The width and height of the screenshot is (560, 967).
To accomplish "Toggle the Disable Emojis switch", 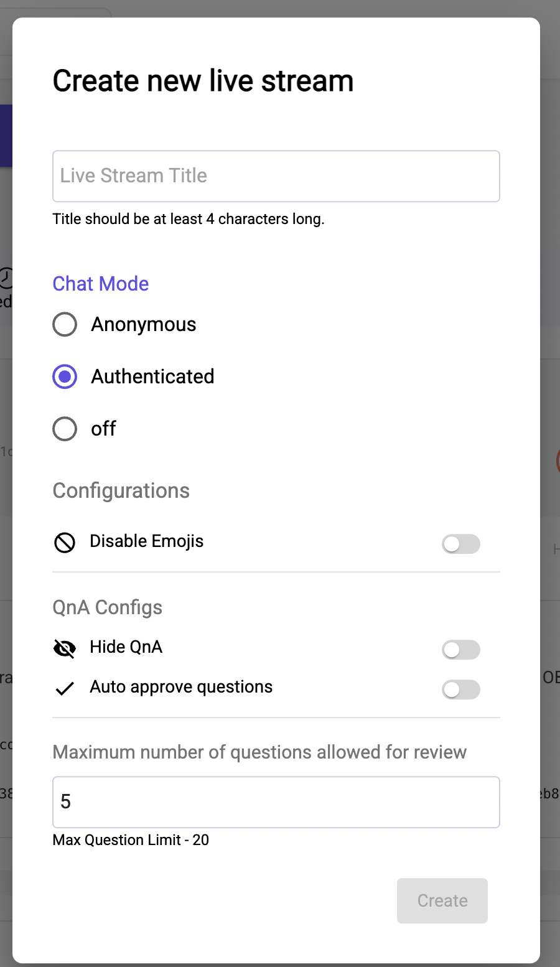I will pos(461,544).
